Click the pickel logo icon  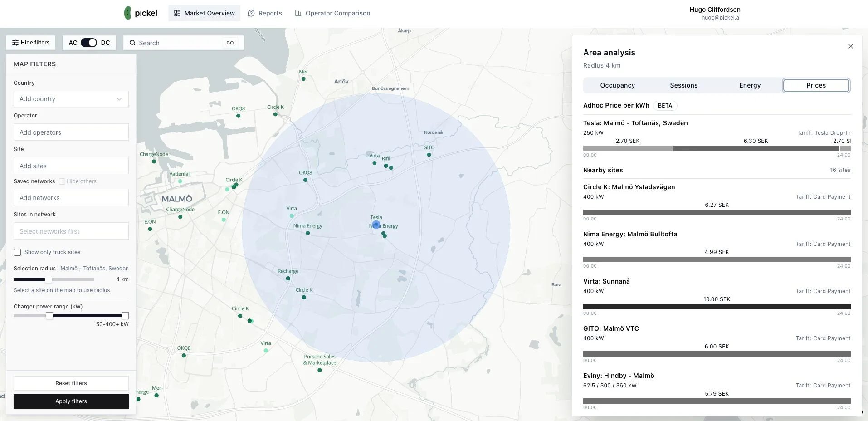click(x=127, y=13)
